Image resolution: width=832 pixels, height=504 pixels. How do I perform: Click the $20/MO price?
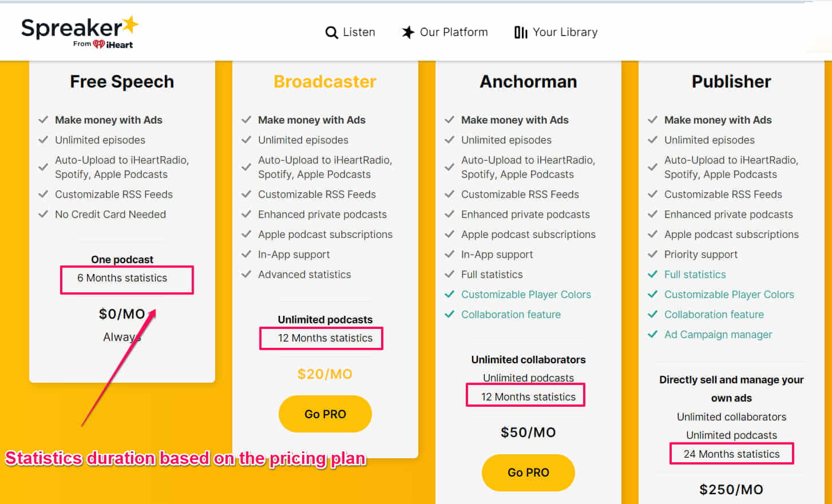pos(325,374)
